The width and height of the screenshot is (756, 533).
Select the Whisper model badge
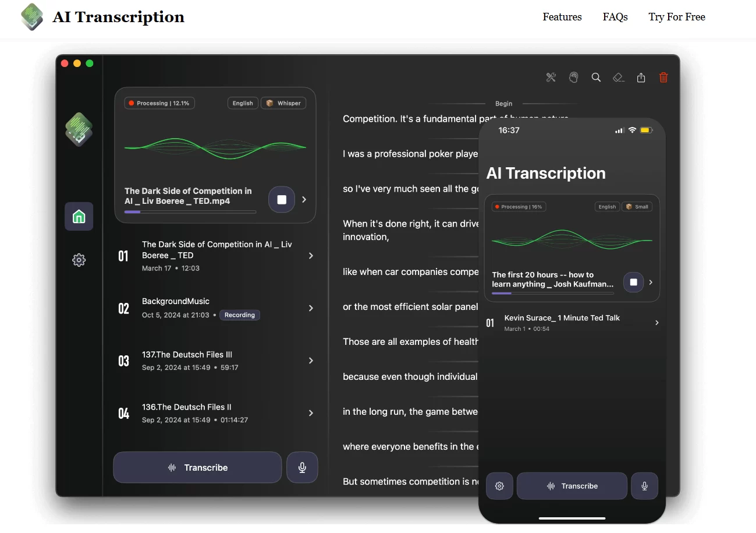(283, 103)
